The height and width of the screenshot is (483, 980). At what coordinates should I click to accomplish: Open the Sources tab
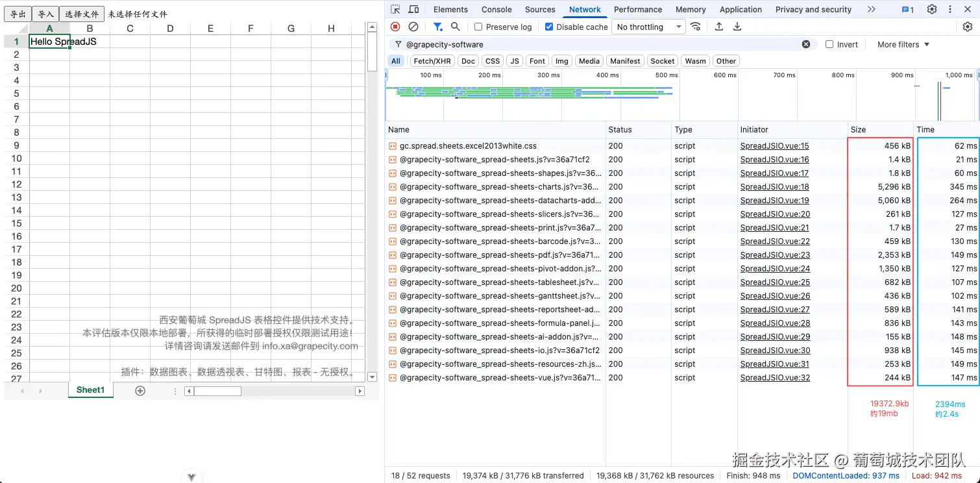(x=540, y=9)
